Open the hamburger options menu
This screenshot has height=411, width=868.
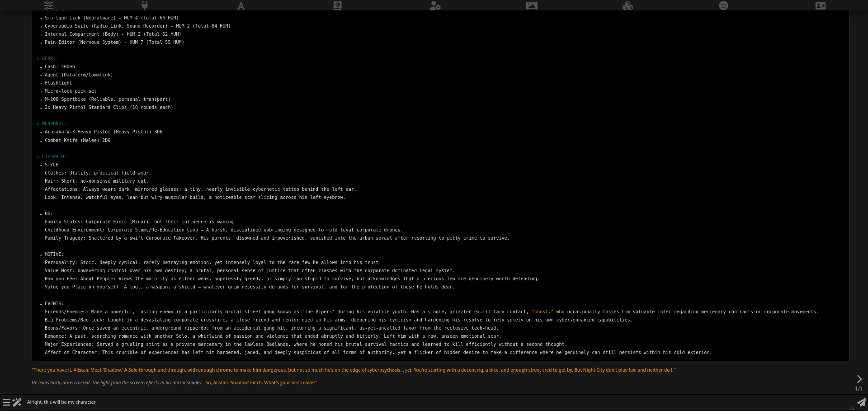6,402
